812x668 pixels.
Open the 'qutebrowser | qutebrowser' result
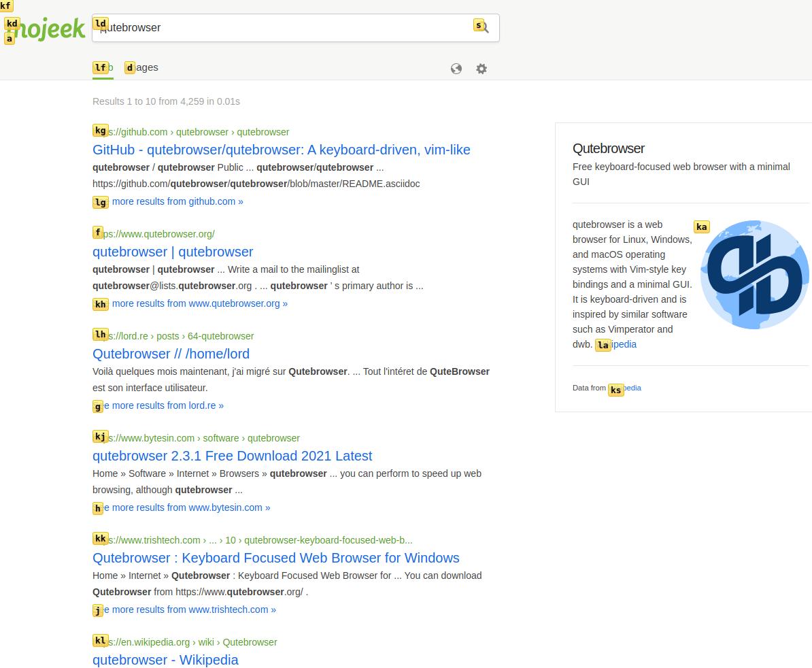point(173,252)
